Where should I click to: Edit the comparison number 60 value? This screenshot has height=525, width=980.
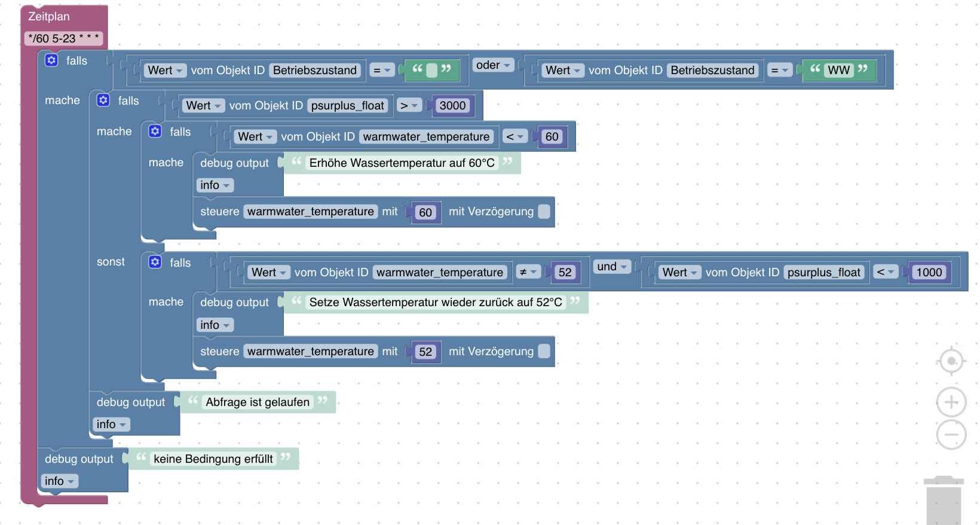552,137
